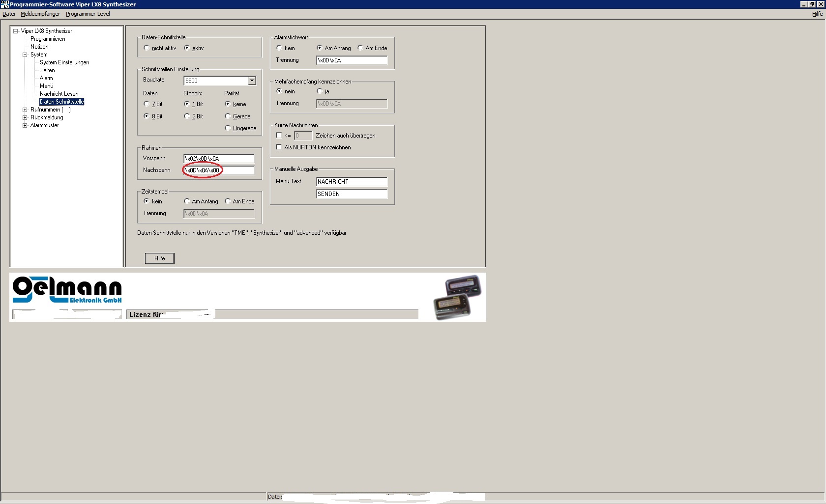Select Am Ende for Alarmstichwort
826x504 pixels.
pyautogui.click(x=360, y=48)
